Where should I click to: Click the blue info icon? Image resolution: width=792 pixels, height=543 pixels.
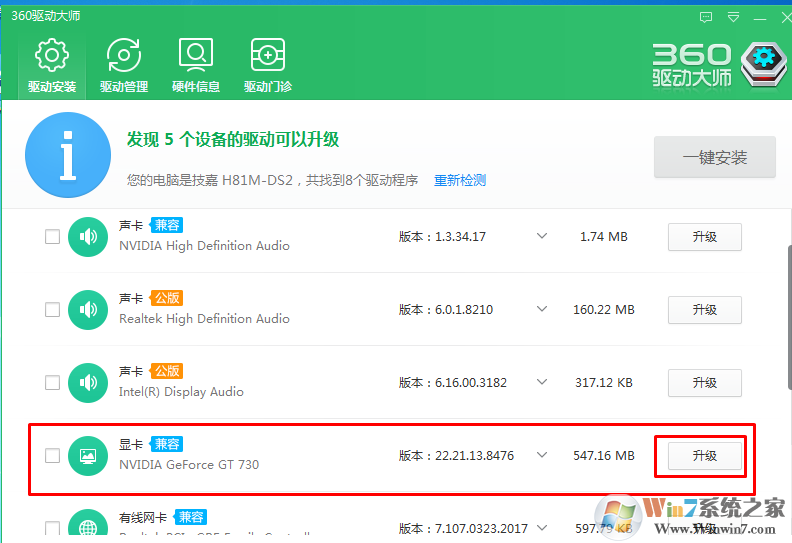tap(68, 155)
